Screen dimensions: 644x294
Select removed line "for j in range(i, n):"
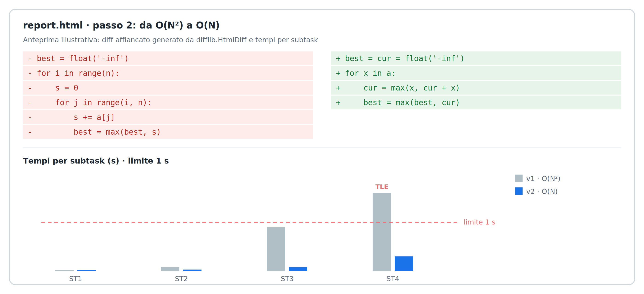(x=168, y=103)
